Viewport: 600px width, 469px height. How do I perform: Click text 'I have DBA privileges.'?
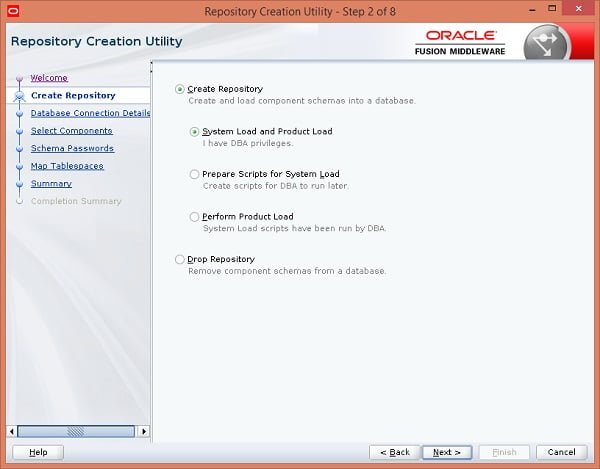click(248, 143)
